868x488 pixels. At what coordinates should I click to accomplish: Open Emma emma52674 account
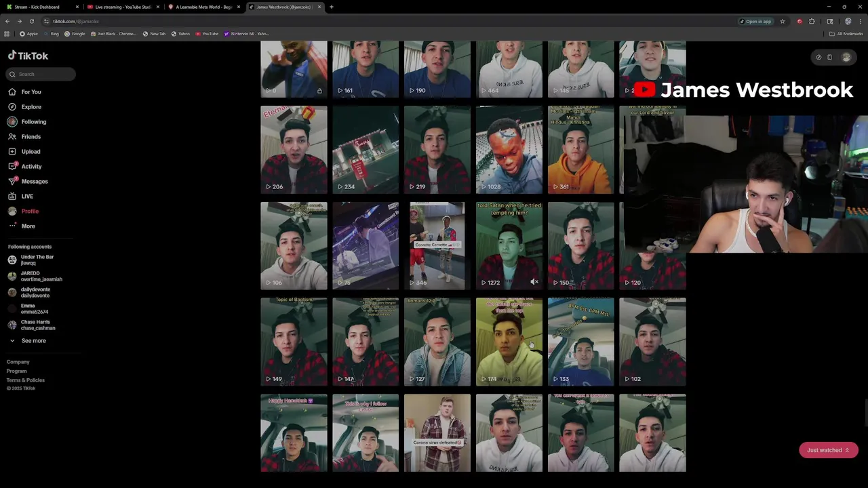pos(29,308)
